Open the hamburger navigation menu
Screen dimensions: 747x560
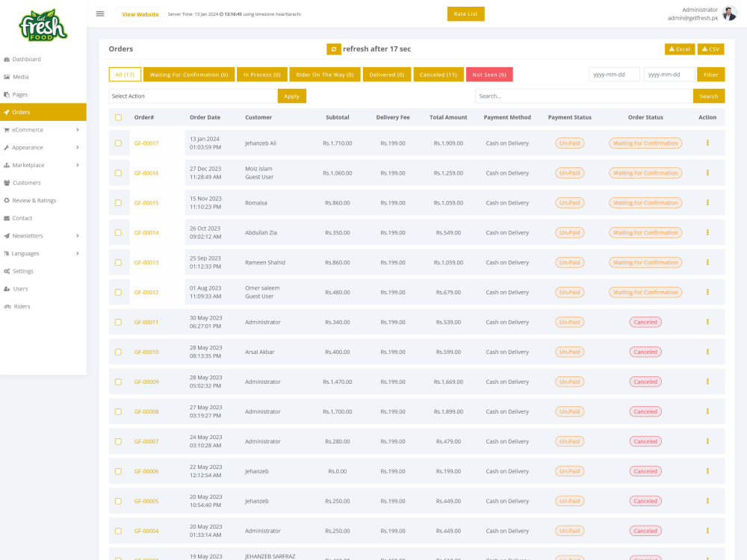tap(99, 13)
